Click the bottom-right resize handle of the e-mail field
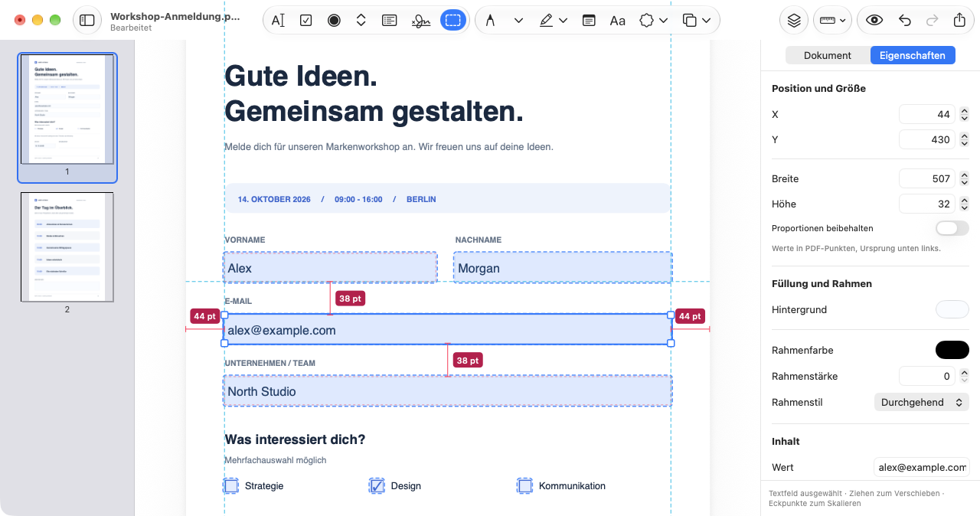 (671, 344)
